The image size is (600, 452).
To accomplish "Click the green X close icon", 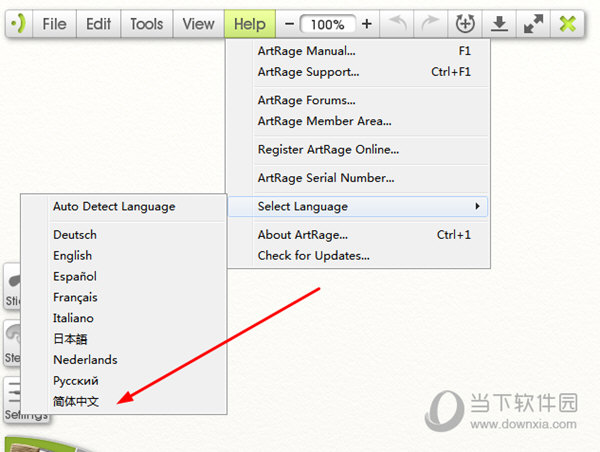I will pyautogui.click(x=567, y=24).
